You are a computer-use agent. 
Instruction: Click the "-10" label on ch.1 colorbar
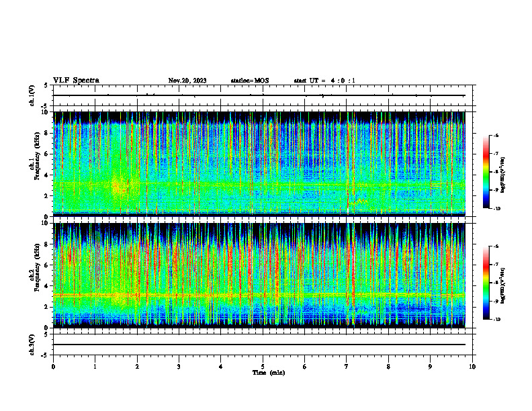point(496,209)
